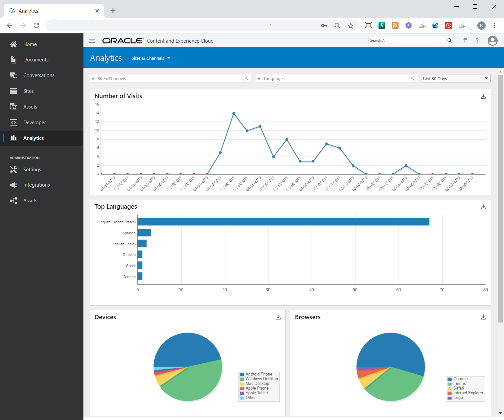Download the Number of Visits chart data
This screenshot has height=420, width=504.
483,96
